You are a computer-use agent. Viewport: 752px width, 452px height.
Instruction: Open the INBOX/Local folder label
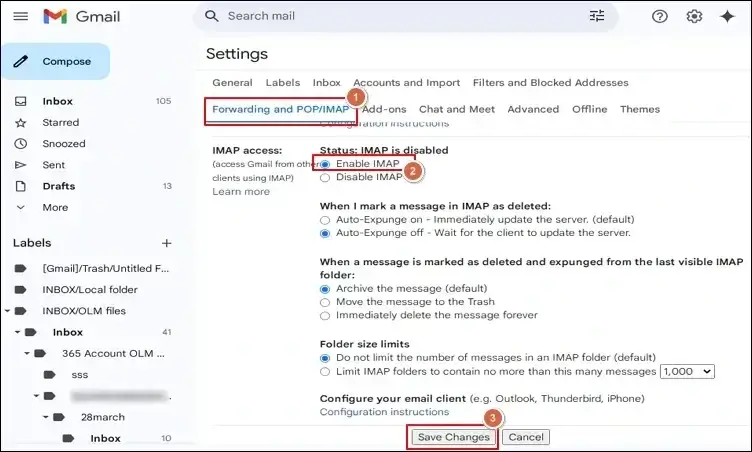click(x=90, y=289)
